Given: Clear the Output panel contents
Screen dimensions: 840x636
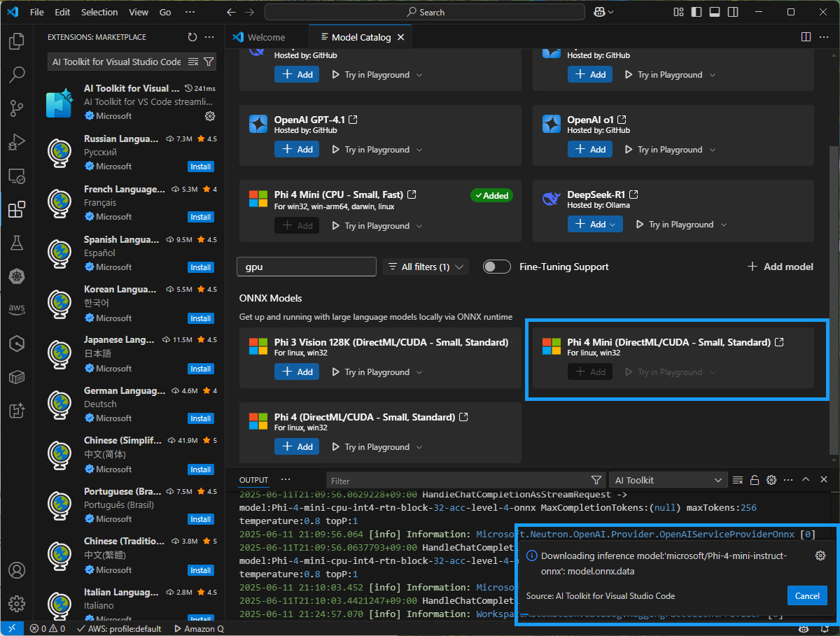Looking at the screenshot, I should point(737,480).
